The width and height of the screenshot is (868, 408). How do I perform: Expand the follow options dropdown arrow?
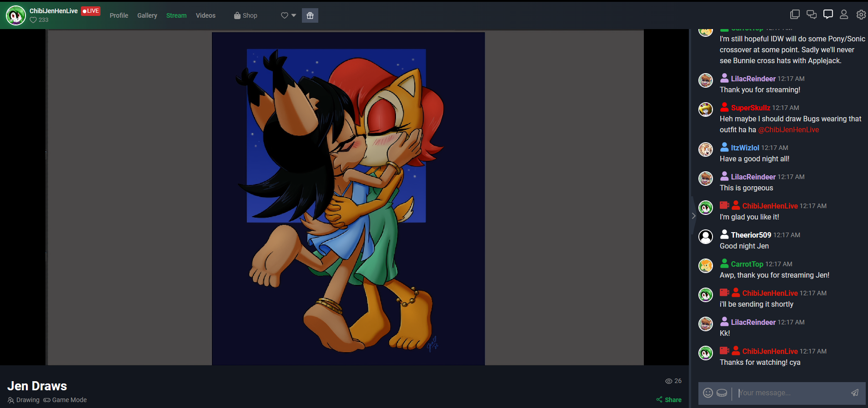(x=294, y=15)
